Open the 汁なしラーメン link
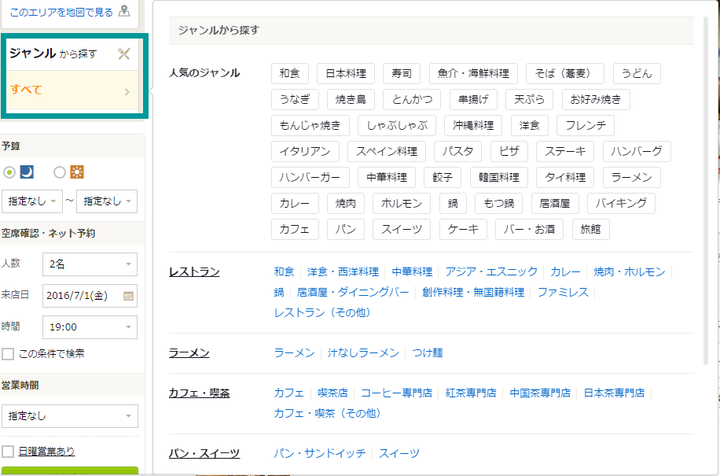 [x=363, y=353]
